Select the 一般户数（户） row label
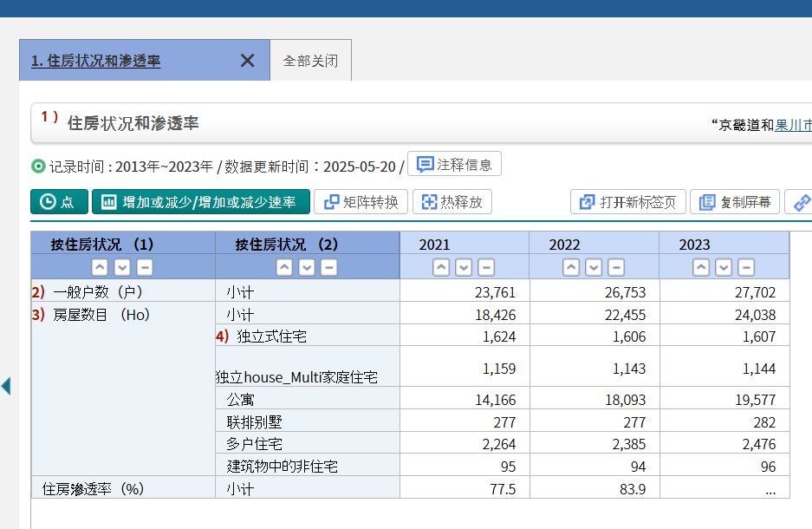 click(x=98, y=292)
